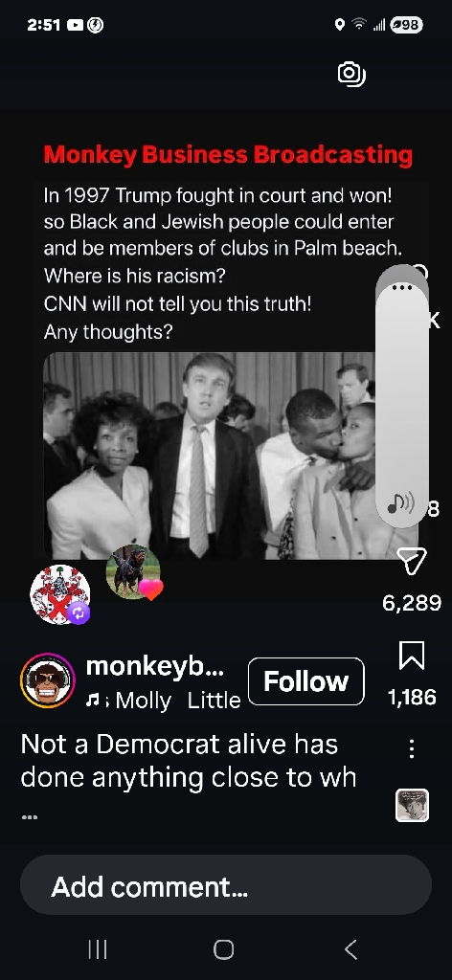Tap the Android home navigation button
Screen dimensions: 452x980
coord(223,949)
